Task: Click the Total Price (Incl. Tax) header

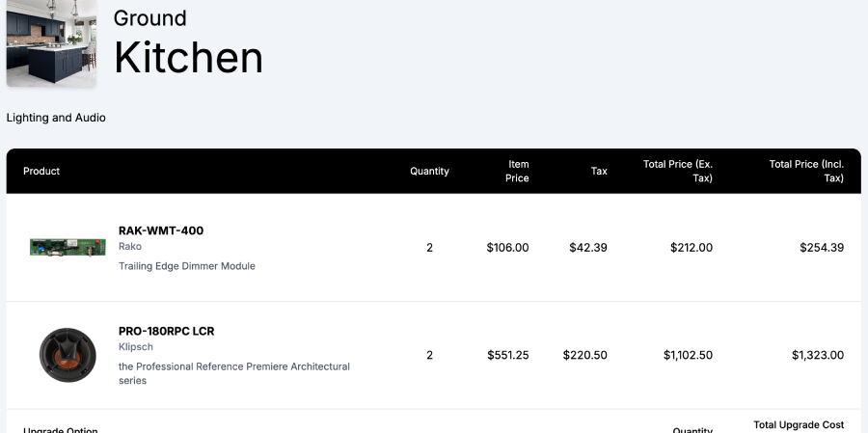Action: [806, 171]
